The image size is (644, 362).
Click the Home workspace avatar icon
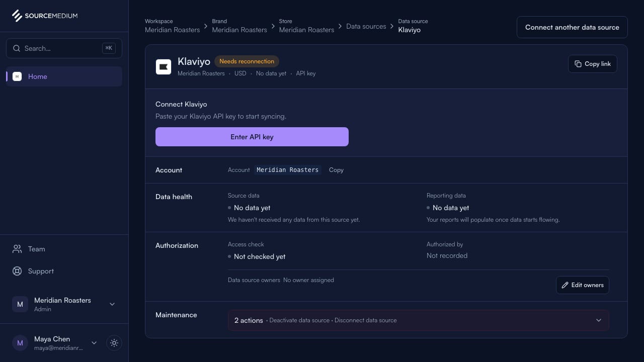point(17,76)
